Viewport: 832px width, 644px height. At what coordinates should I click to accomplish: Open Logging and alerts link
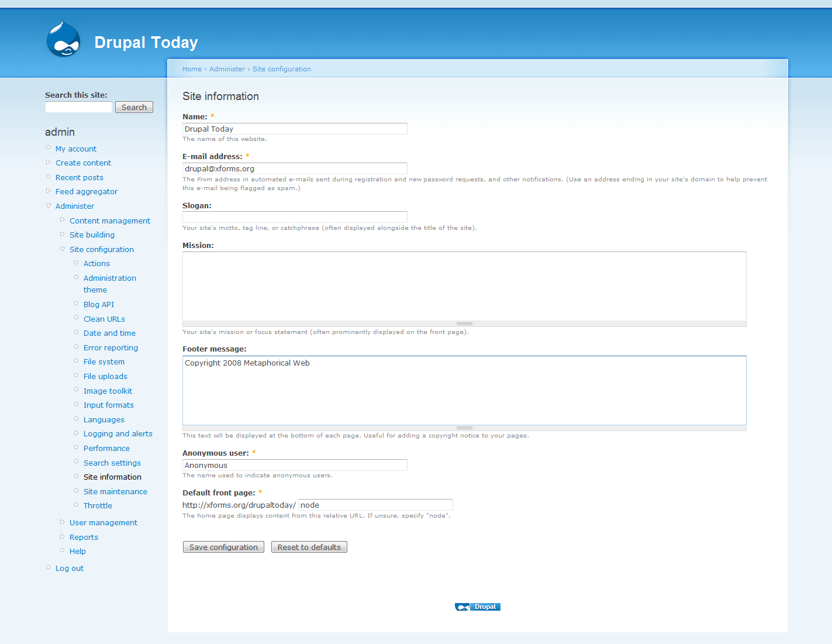click(118, 433)
